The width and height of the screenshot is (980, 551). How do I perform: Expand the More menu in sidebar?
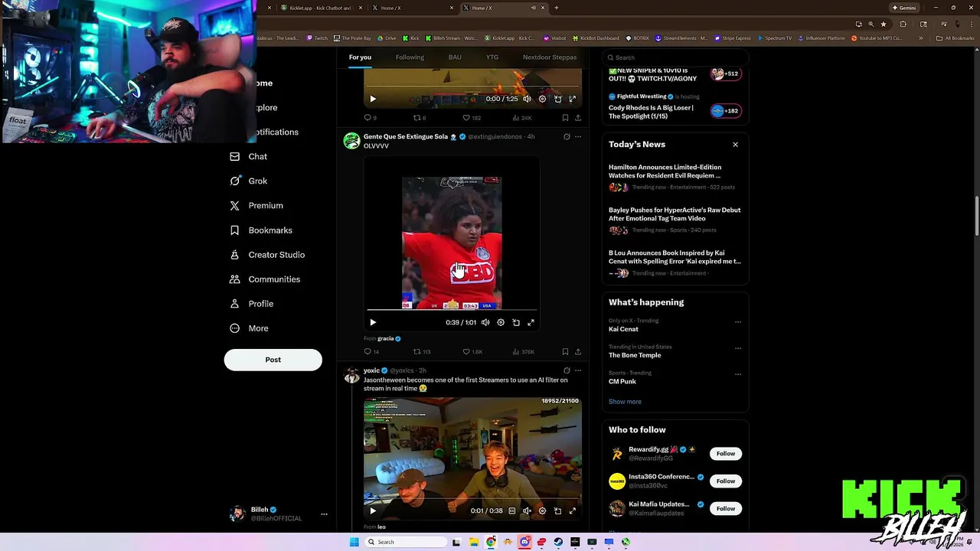coord(249,328)
